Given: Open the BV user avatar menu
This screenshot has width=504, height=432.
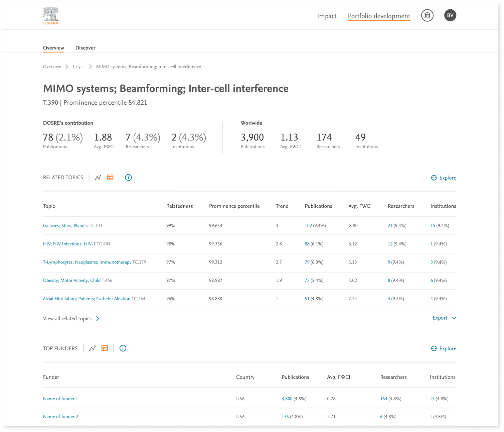Looking at the screenshot, I should [450, 15].
